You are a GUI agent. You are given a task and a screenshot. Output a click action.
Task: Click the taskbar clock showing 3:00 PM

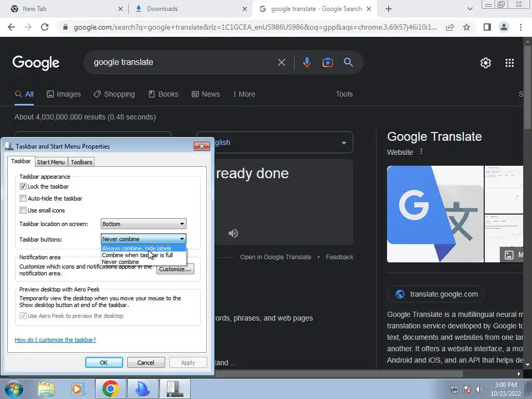pos(506,389)
